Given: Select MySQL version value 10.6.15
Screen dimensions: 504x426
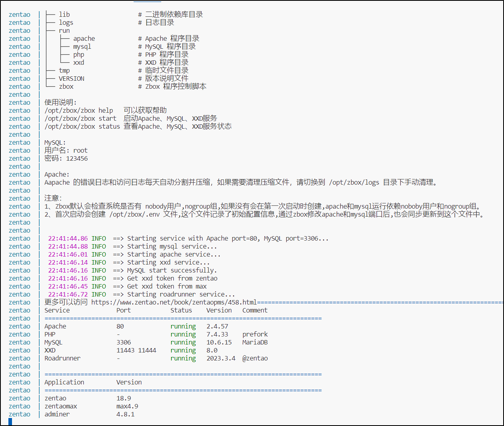Looking at the screenshot, I should (219, 342).
